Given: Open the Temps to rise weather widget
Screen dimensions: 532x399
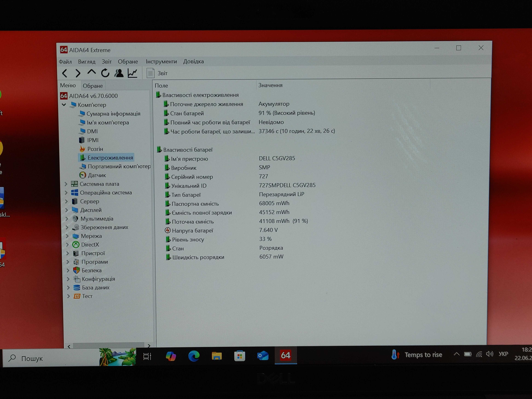Looking at the screenshot, I should [x=417, y=354].
